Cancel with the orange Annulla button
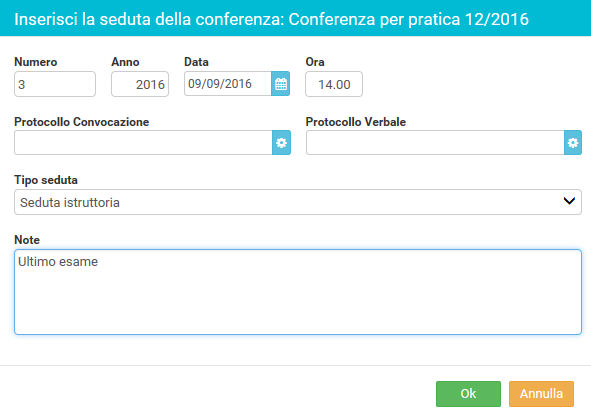The image size is (591, 416). coord(541,394)
